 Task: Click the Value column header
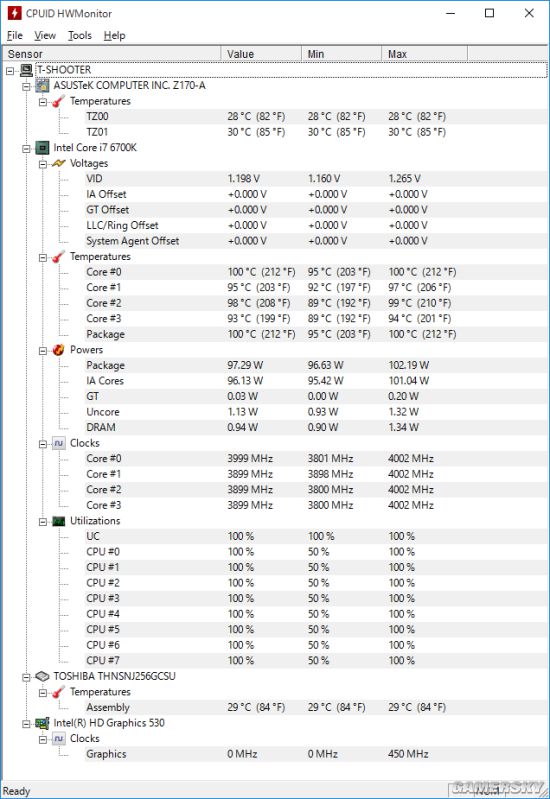click(x=261, y=54)
